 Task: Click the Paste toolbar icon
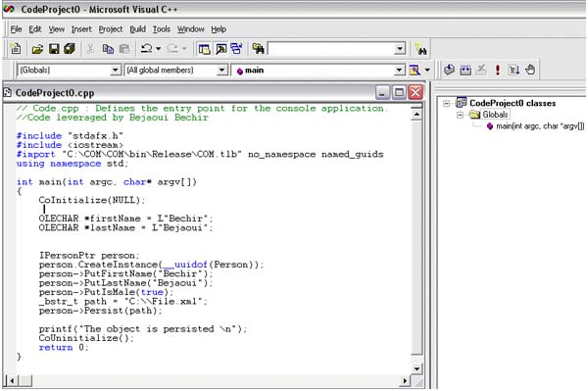pyautogui.click(x=124, y=49)
